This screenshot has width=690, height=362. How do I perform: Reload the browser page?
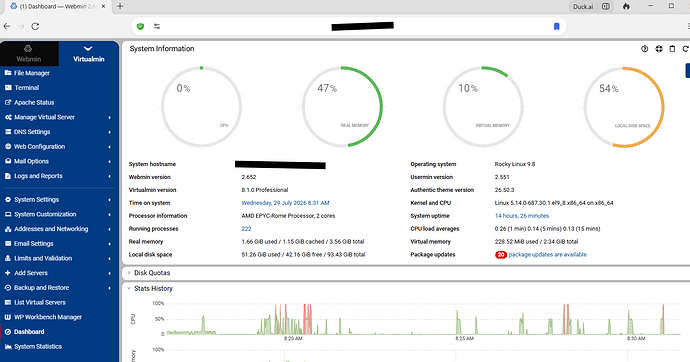pos(35,26)
